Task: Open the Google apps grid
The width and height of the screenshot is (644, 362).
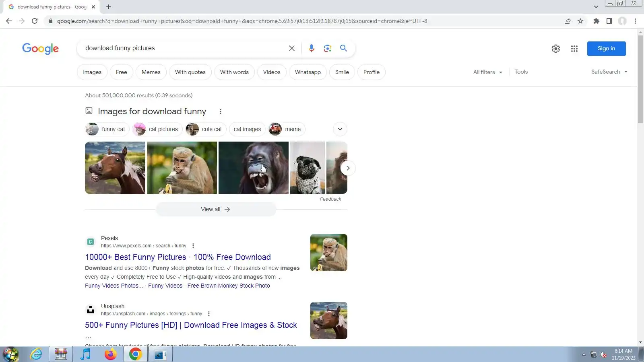Action: point(574,49)
